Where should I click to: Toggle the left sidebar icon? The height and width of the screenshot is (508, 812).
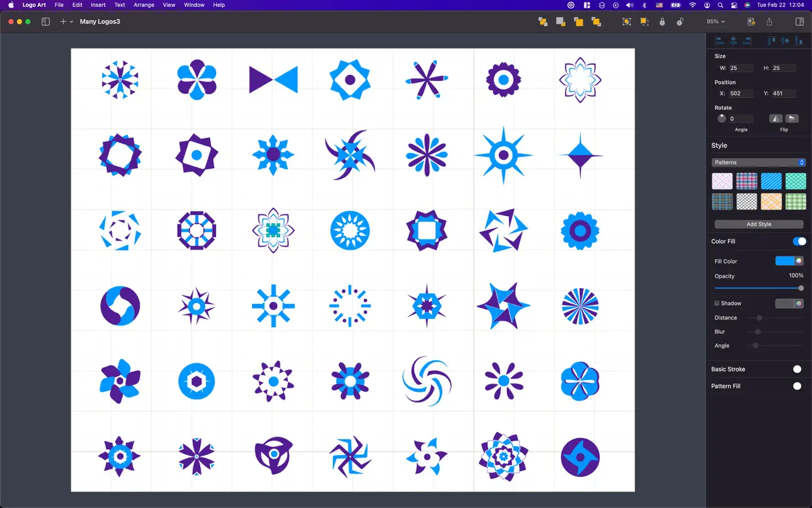(x=45, y=21)
